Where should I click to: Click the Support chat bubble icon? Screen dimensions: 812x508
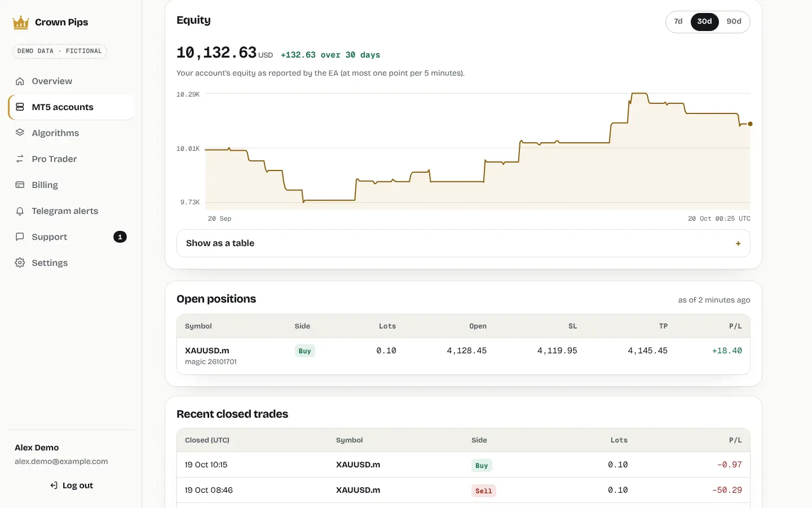coord(20,237)
